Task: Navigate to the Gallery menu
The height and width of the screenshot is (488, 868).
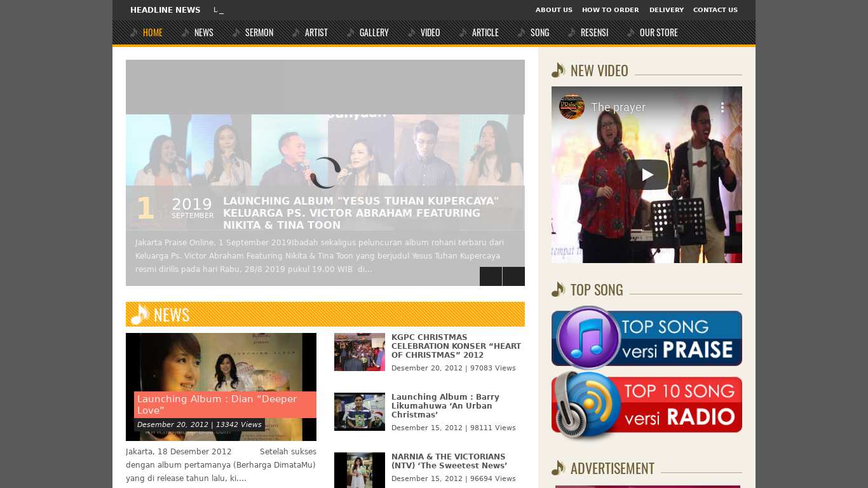Action: [x=374, y=32]
